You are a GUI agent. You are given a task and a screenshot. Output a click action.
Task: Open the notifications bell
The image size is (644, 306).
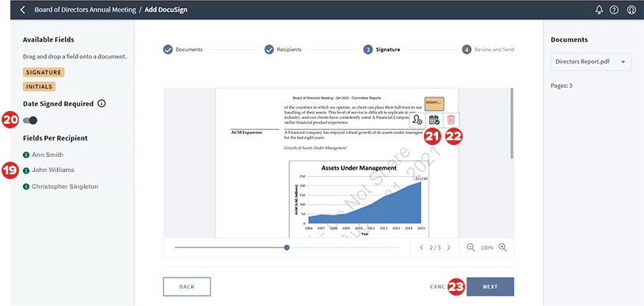click(599, 10)
